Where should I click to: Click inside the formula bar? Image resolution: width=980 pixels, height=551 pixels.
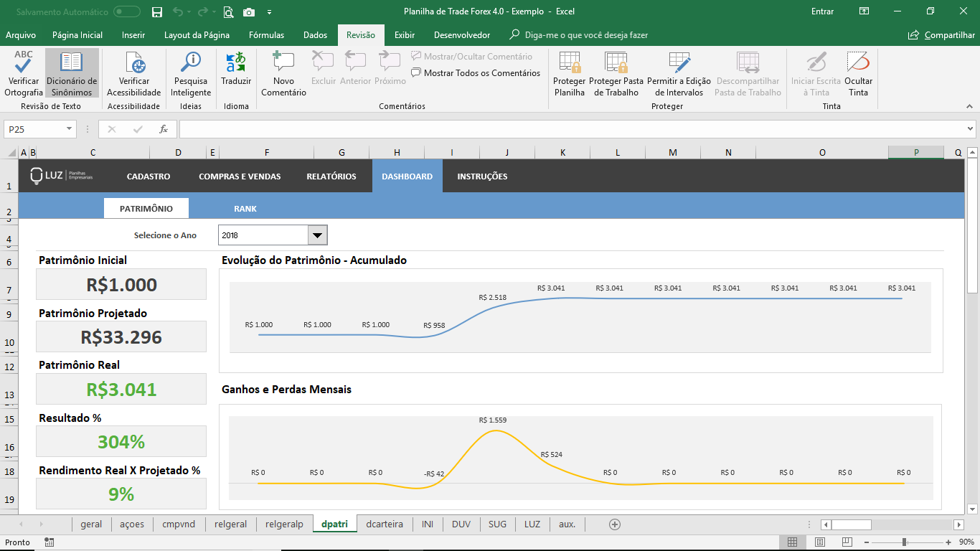[502, 129]
